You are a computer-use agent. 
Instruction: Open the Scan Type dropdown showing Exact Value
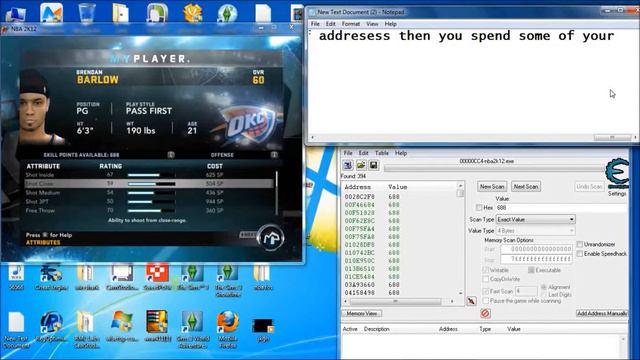click(536, 220)
